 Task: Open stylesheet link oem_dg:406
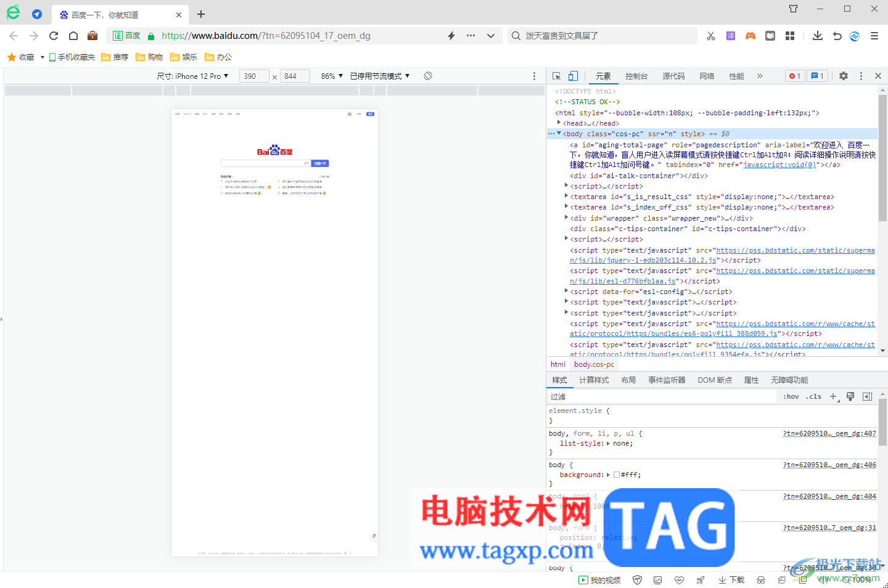point(829,465)
